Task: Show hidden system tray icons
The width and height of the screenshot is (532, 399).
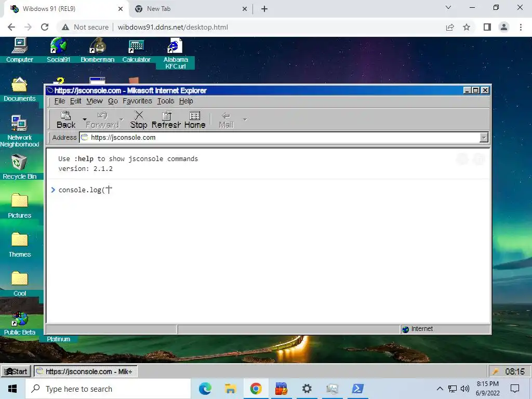Action: (440, 389)
